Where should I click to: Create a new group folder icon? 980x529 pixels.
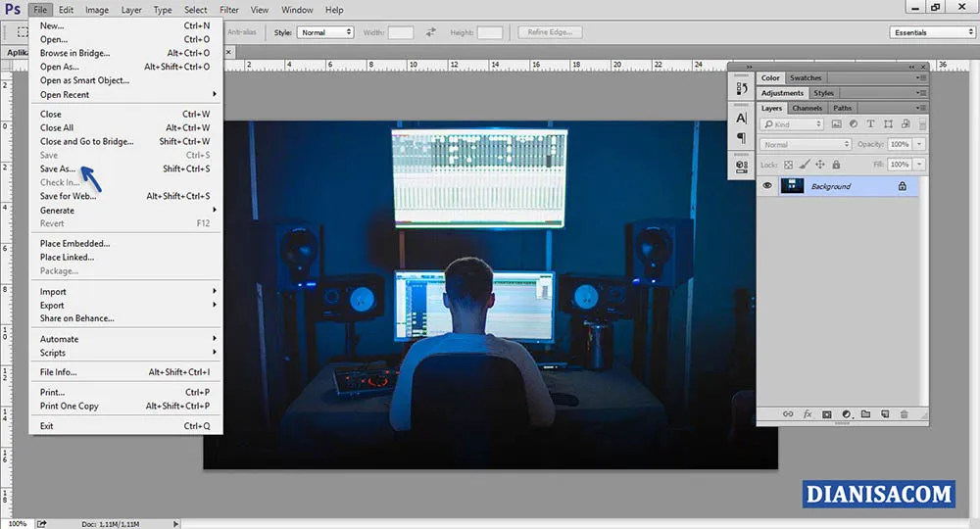(865, 414)
